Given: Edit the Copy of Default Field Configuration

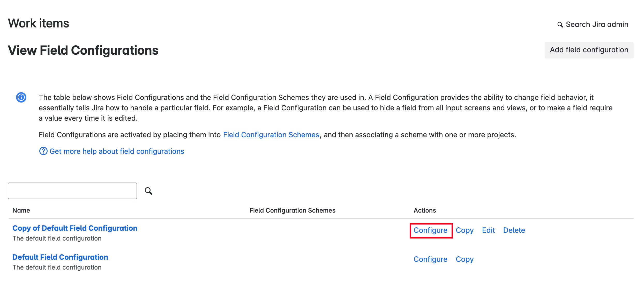Looking at the screenshot, I should pyautogui.click(x=488, y=230).
